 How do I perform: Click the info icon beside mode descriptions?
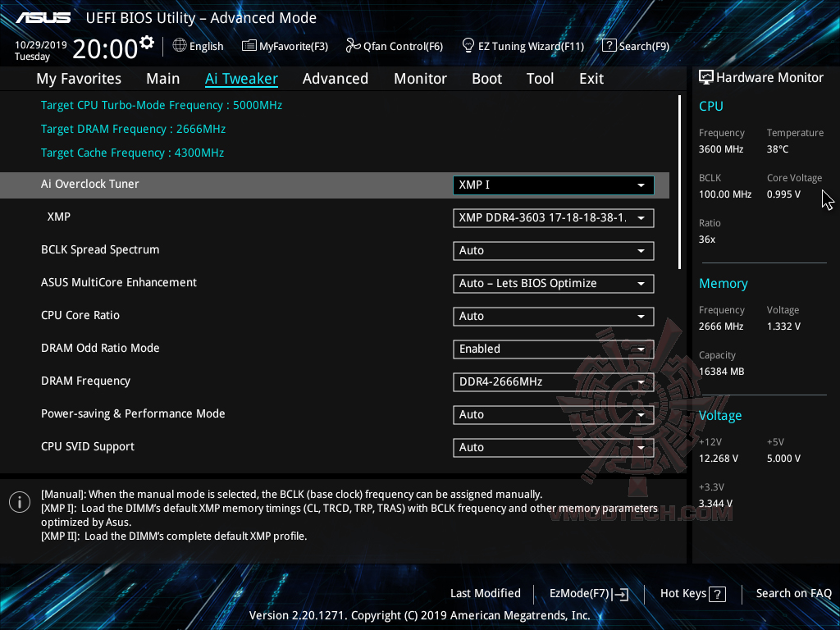[19, 501]
